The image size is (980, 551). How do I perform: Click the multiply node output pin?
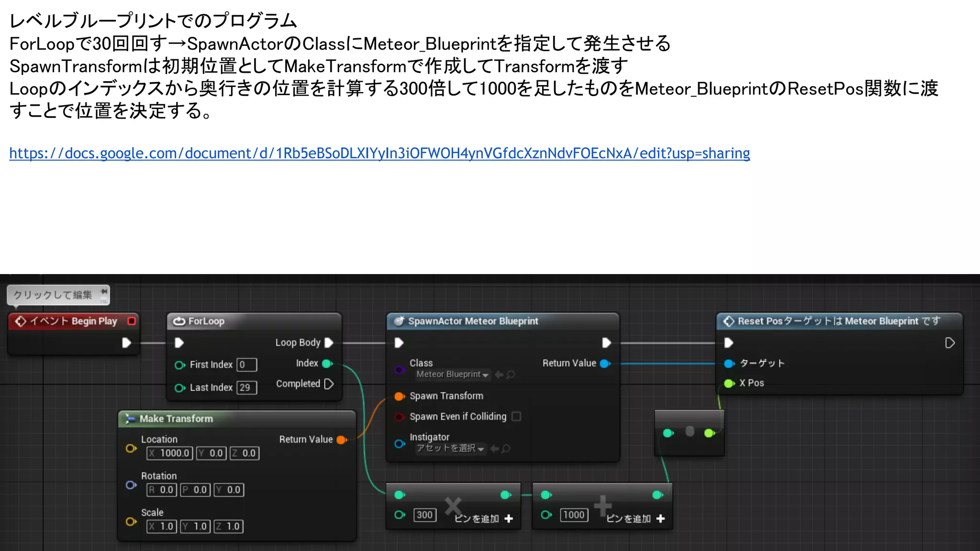506,495
